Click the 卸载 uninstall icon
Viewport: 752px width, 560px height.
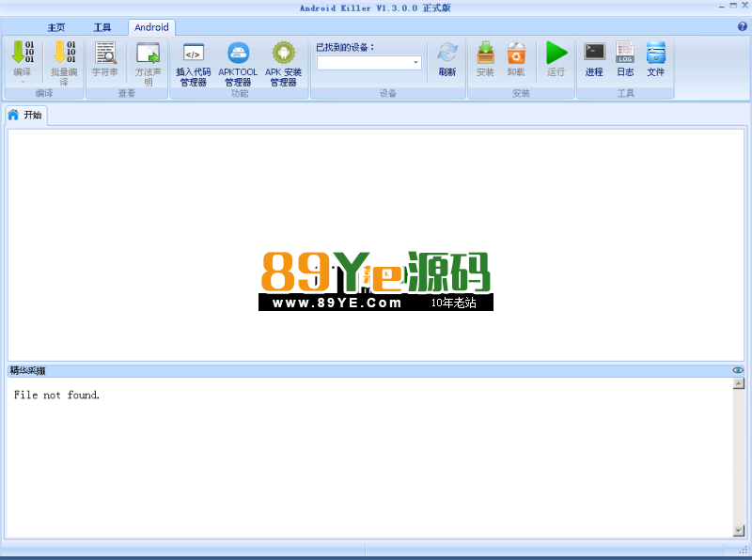[x=516, y=53]
